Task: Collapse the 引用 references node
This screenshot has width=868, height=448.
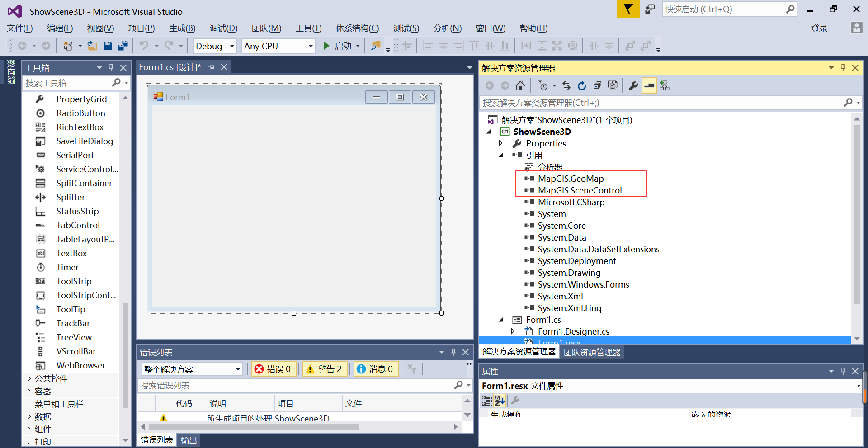Action: 501,155
